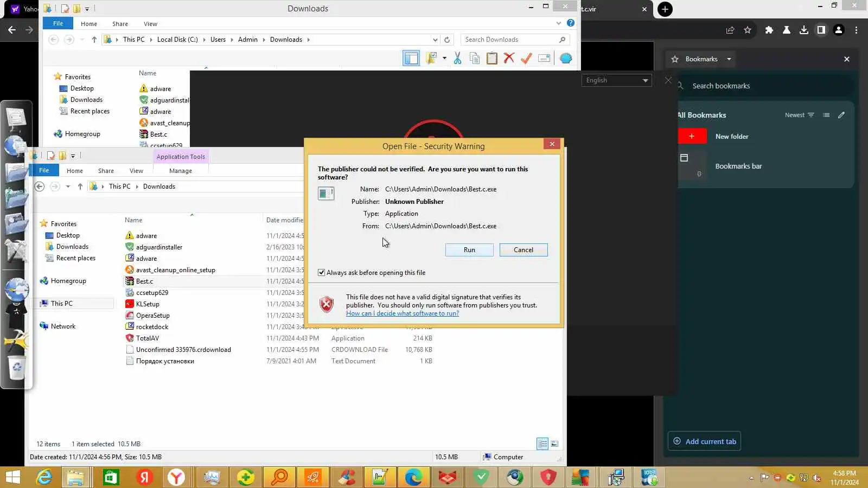Open the Newest sort dropdown in bookmarks
The image size is (868, 488).
click(800, 115)
